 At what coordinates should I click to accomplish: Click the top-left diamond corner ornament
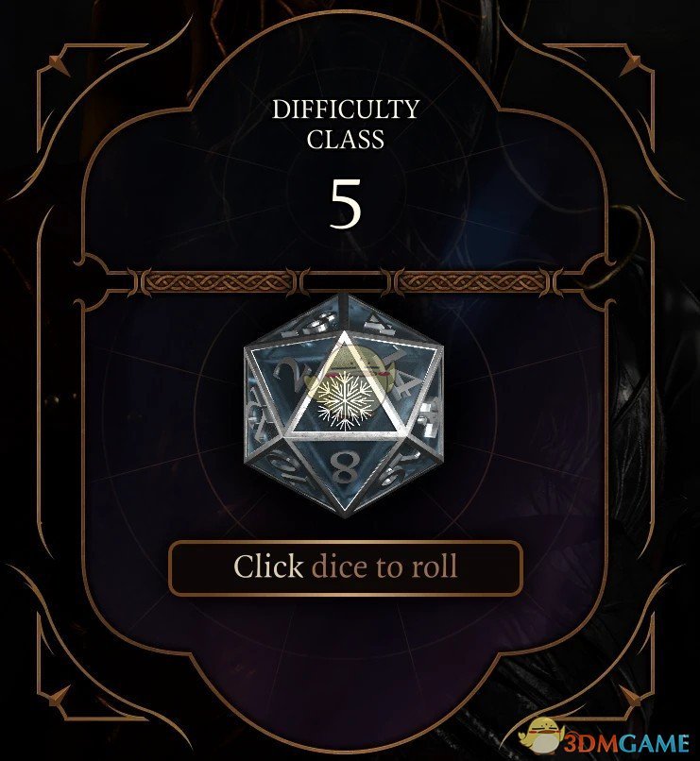pos(60,65)
